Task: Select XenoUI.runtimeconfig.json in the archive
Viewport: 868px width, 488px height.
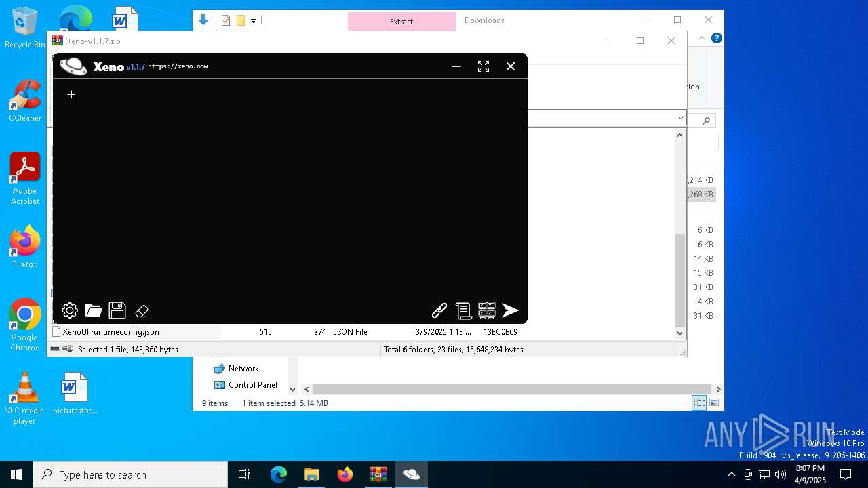Action: pos(111,332)
